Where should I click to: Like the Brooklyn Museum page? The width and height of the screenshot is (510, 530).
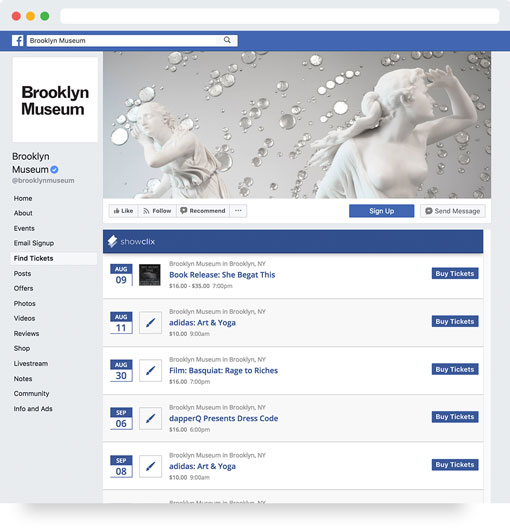pos(123,211)
